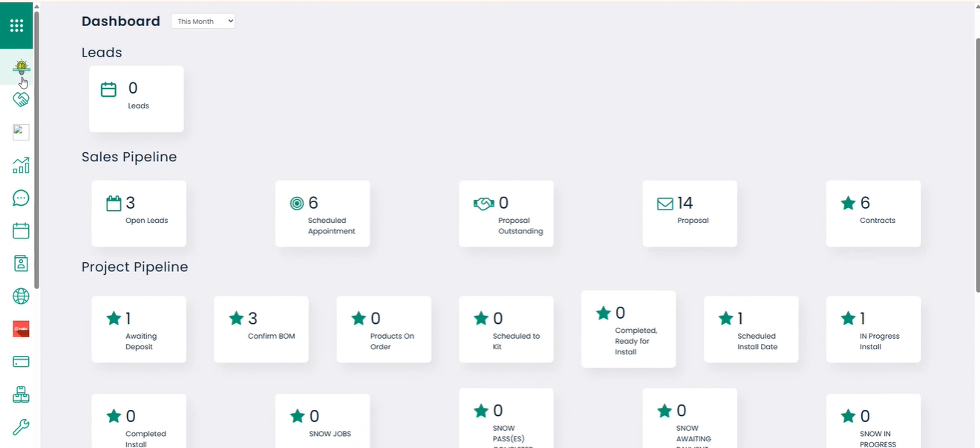
Task: Click the star icon on Awaiting Deposit card
Action: click(114, 318)
